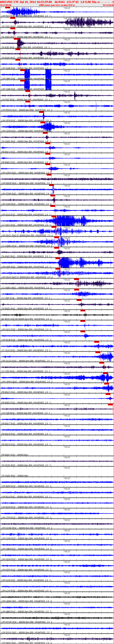The width and height of the screenshot is (114, 644).
Task: Select station label UW RRHS EHZ
Action: 9,110
